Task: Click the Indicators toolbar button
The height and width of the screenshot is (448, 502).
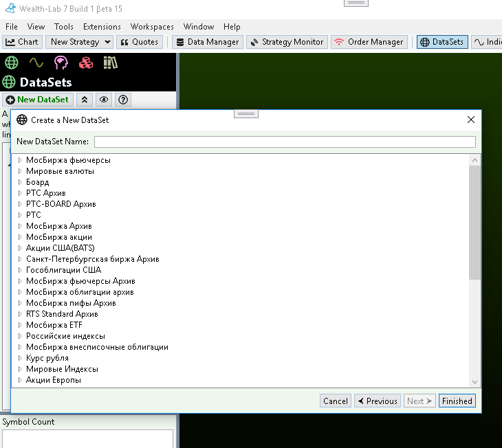Action: [x=488, y=42]
